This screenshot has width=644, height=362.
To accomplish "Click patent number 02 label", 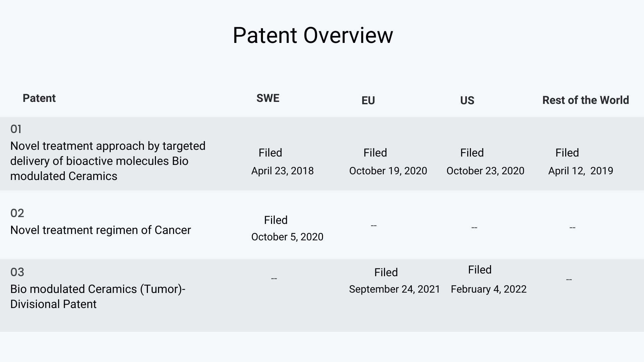I will click(17, 213).
